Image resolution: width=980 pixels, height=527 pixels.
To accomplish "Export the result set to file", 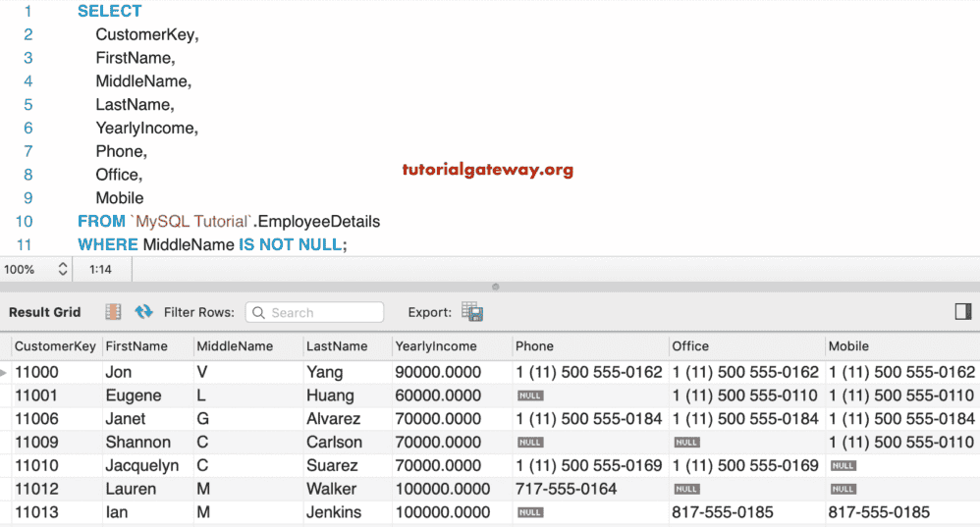I will coord(472,311).
